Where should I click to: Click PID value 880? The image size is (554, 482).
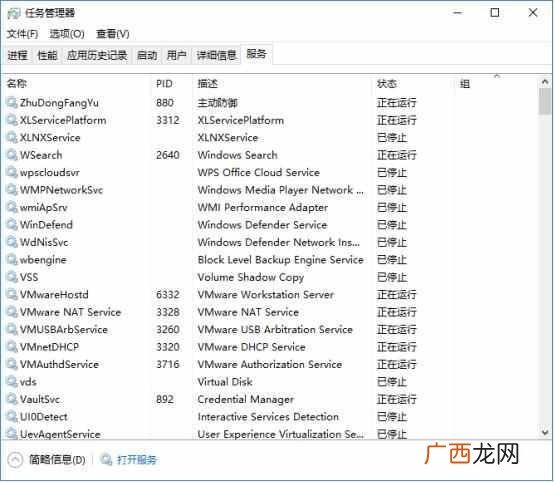[x=165, y=103]
